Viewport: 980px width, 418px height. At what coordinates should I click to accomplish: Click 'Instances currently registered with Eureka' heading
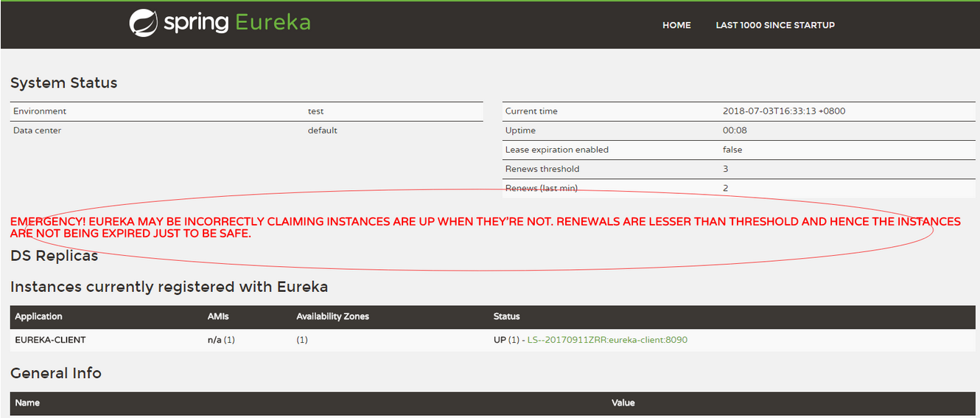pos(169,287)
